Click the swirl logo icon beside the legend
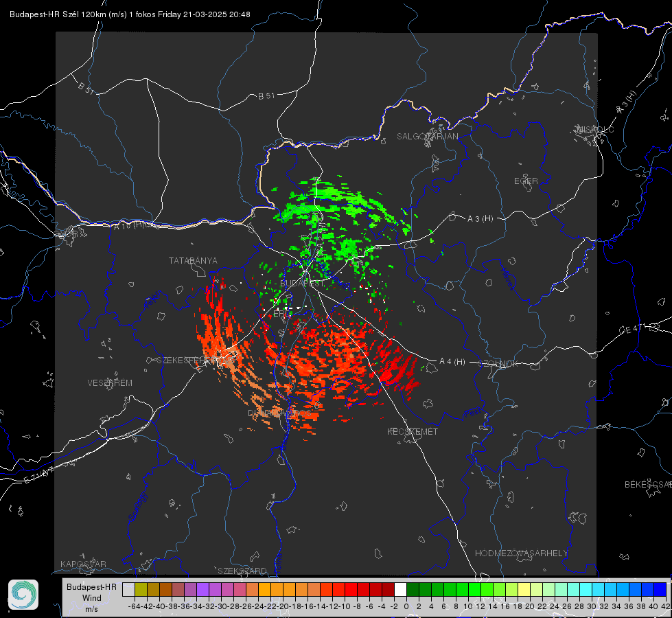 [23, 595]
